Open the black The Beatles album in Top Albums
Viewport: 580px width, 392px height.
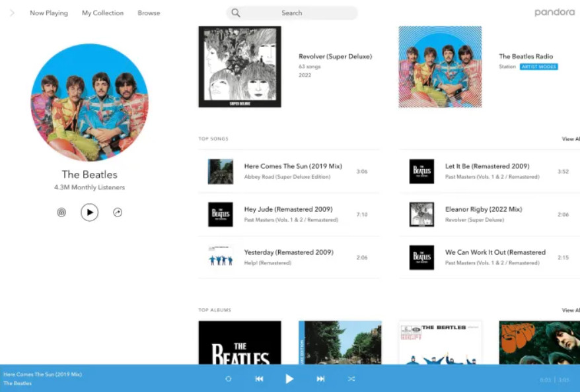(240, 343)
